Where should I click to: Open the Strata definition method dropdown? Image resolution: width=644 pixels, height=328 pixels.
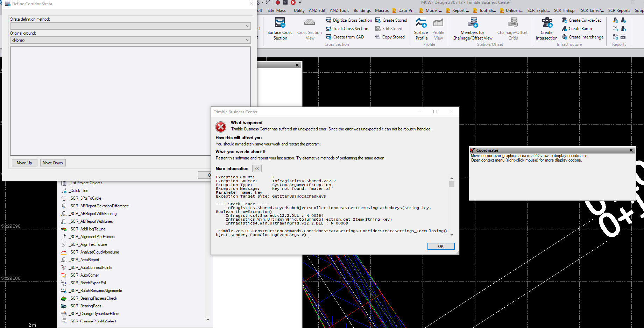point(130,26)
